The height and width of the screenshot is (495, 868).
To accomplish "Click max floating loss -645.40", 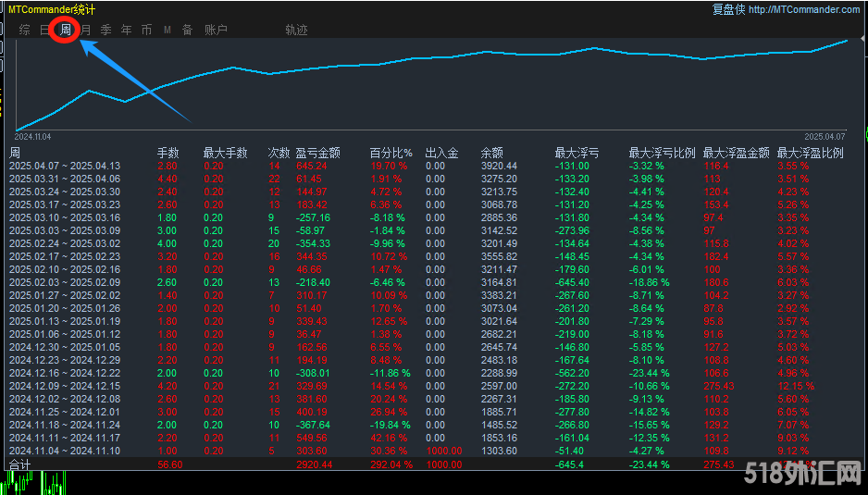I will tap(573, 282).
